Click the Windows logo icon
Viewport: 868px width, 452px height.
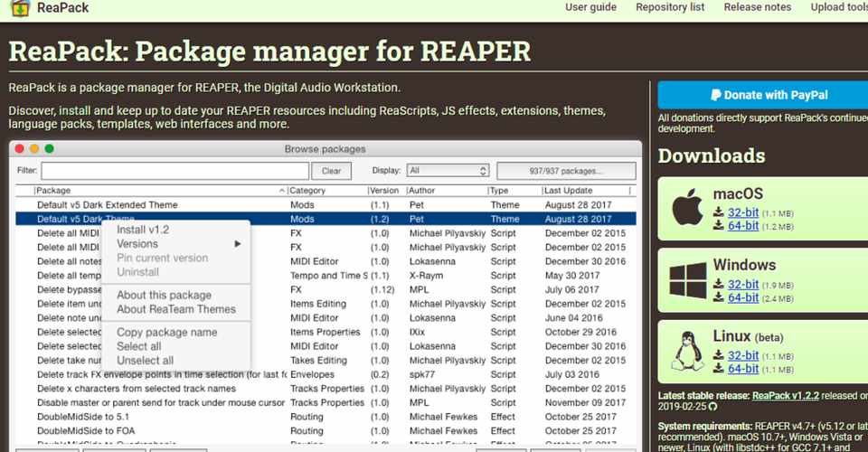(x=687, y=280)
